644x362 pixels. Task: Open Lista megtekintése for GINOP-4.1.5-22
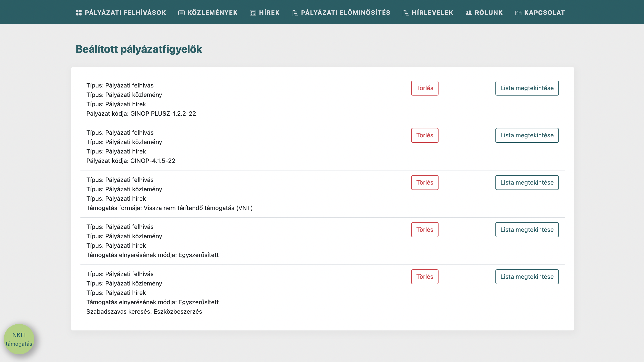(527, 135)
